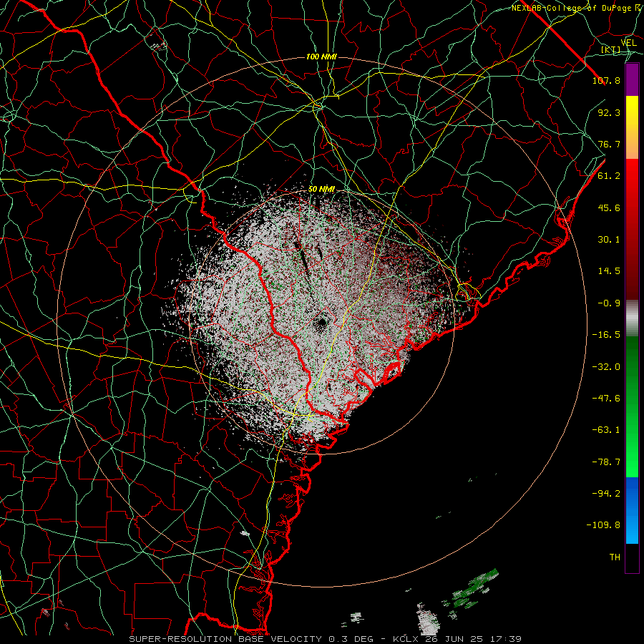Click the -94.2 value on velocity scale
This screenshot has height=644, width=644.
(x=606, y=494)
